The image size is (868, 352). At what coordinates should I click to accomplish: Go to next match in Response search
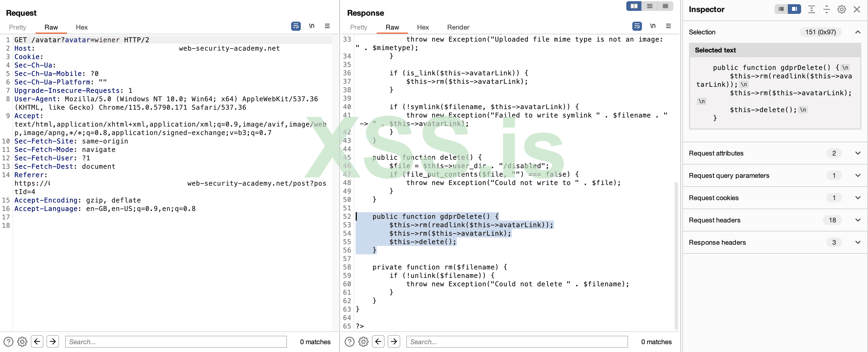pyautogui.click(x=394, y=341)
